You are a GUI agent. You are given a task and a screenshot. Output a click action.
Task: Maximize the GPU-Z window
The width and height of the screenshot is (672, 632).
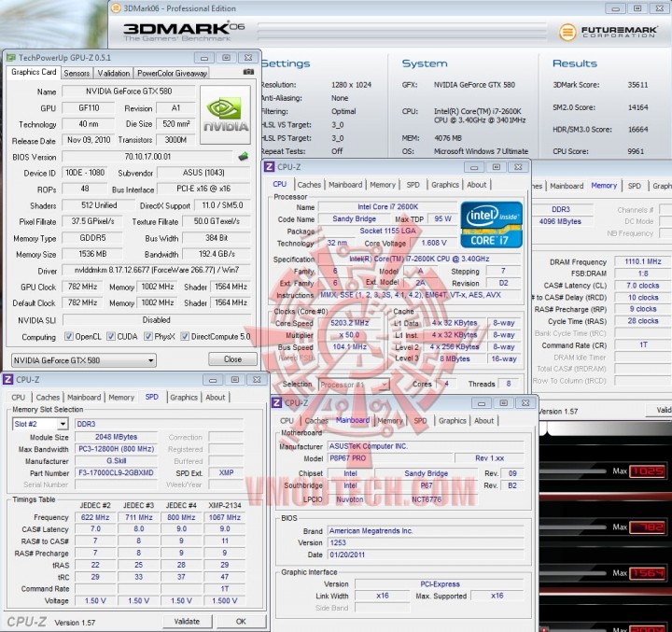tap(226, 58)
